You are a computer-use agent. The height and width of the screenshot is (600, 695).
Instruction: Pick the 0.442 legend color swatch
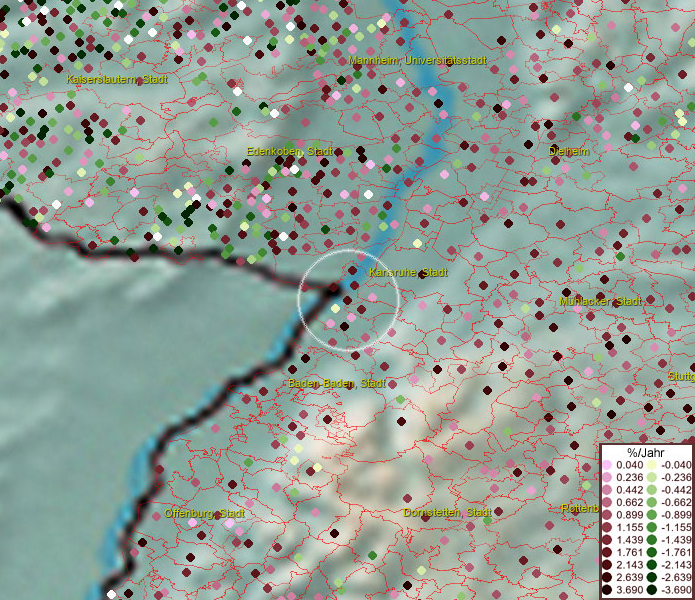607,490
